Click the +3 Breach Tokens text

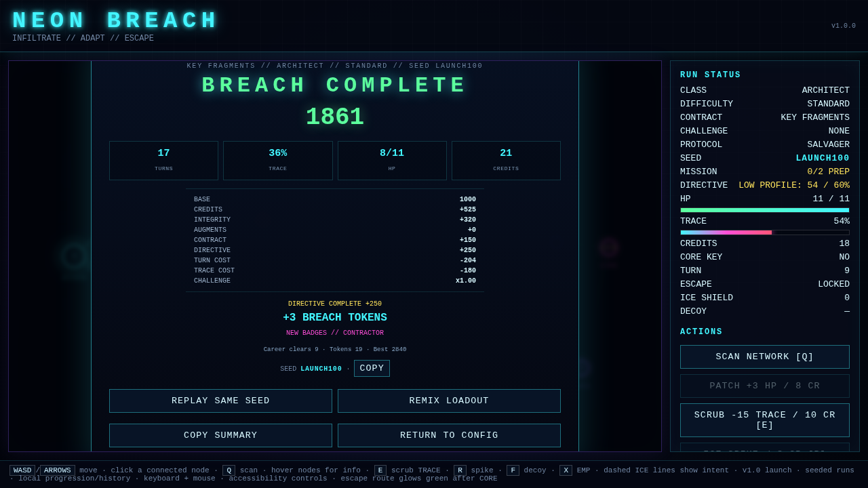coord(335,317)
